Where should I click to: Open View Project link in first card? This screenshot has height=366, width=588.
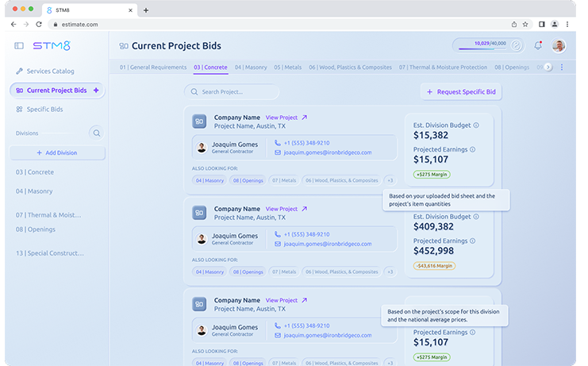click(x=286, y=118)
